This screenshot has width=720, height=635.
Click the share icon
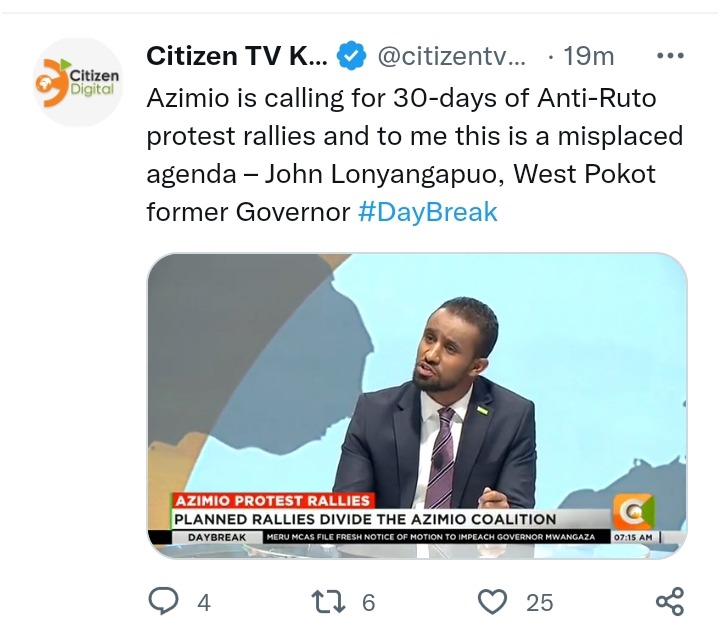pyautogui.click(x=670, y=601)
